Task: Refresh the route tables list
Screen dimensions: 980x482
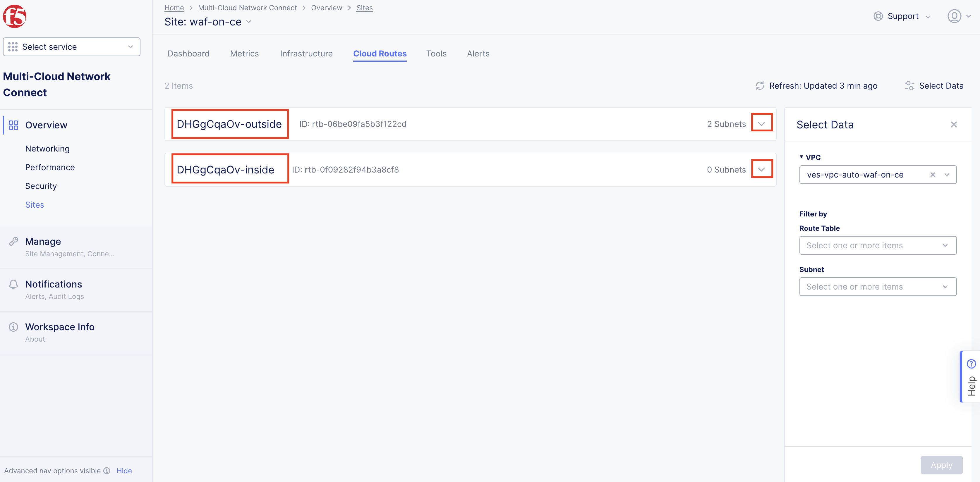Action: [760, 85]
